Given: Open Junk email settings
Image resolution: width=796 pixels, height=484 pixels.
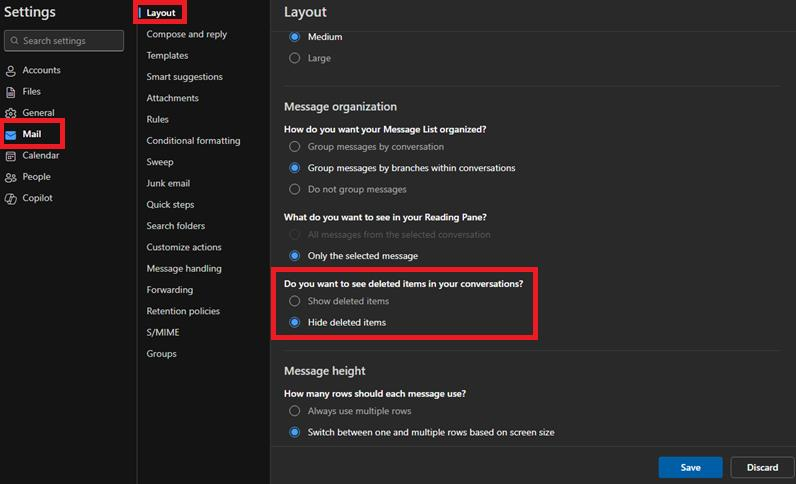Looking at the screenshot, I should [x=168, y=183].
